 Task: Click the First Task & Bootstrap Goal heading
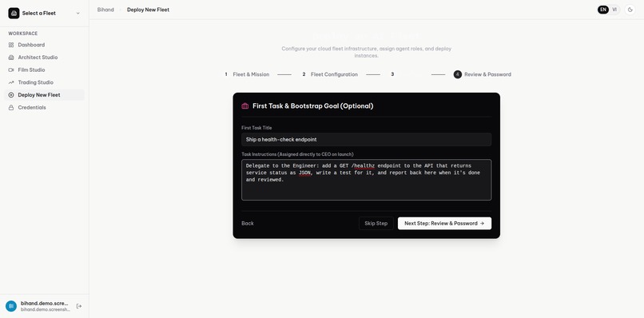pyautogui.click(x=313, y=106)
